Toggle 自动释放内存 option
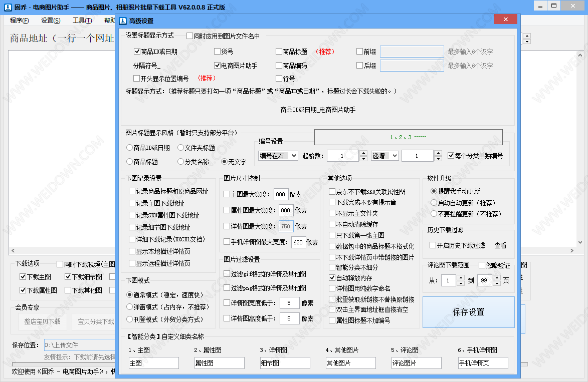The height and width of the screenshot is (382, 588). [x=332, y=277]
